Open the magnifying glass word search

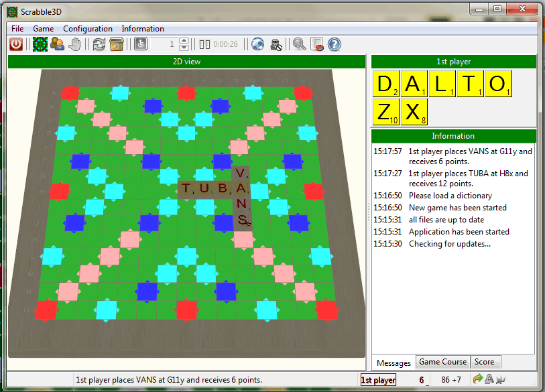point(299,44)
